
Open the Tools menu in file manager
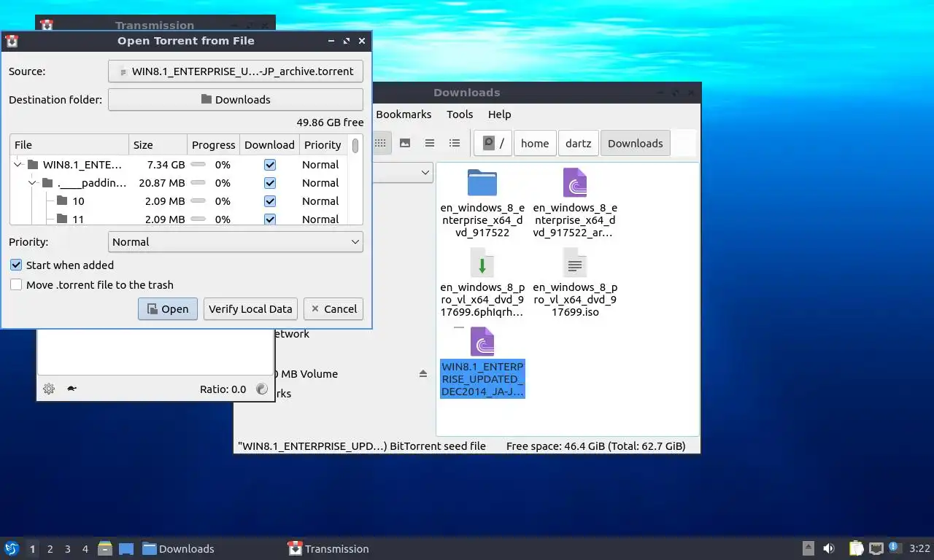[460, 114]
